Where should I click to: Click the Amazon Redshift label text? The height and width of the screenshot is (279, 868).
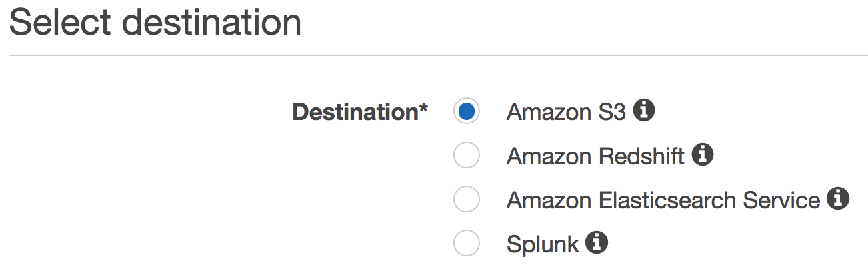pyautogui.click(x=595, y=156)
